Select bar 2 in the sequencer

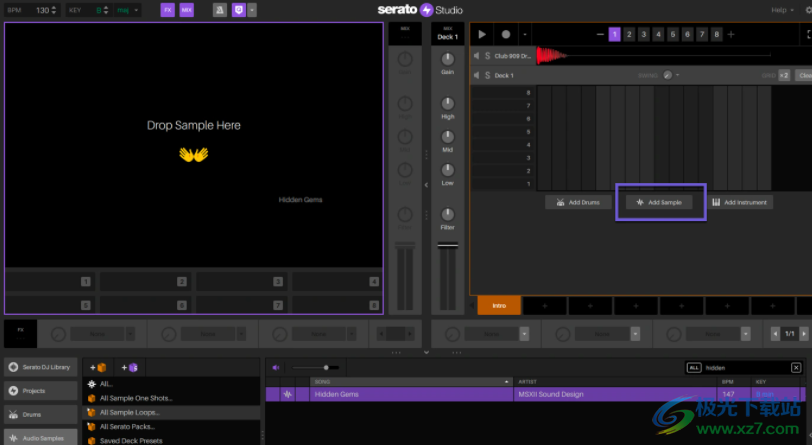(629, 34)
